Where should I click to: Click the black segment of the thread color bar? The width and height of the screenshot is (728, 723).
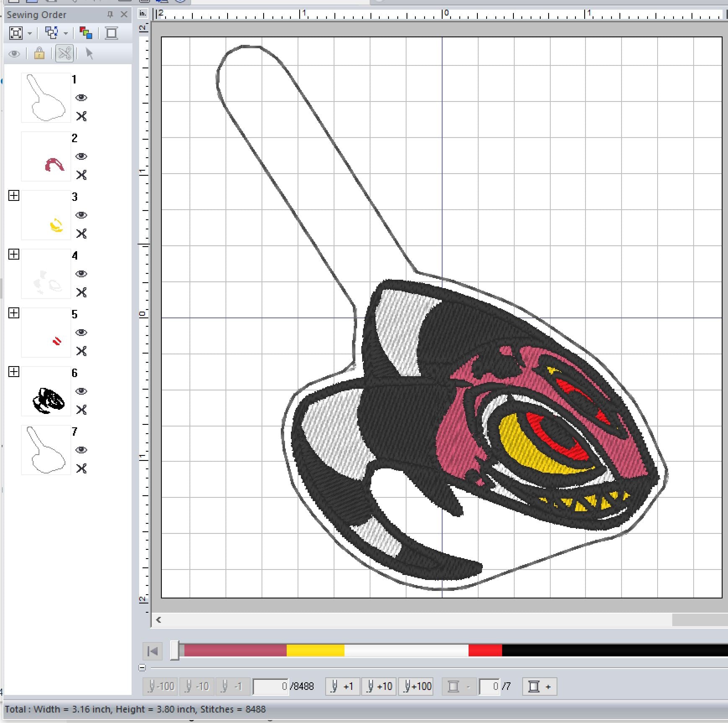[x=615, y=650]
